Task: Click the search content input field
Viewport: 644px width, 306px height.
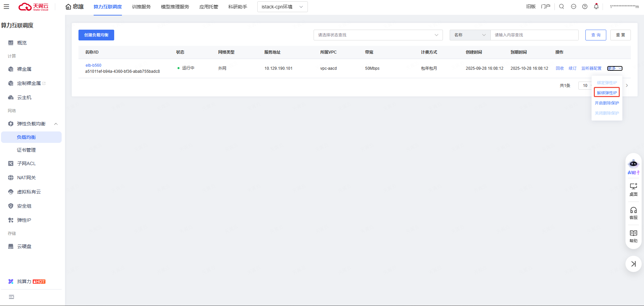Action: tap(534, 35)
